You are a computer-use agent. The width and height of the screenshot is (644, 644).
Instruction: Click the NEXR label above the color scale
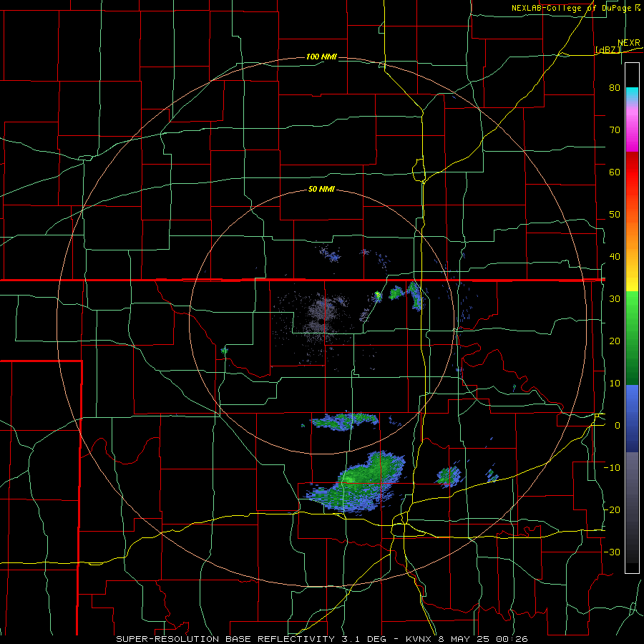(629, 43)
